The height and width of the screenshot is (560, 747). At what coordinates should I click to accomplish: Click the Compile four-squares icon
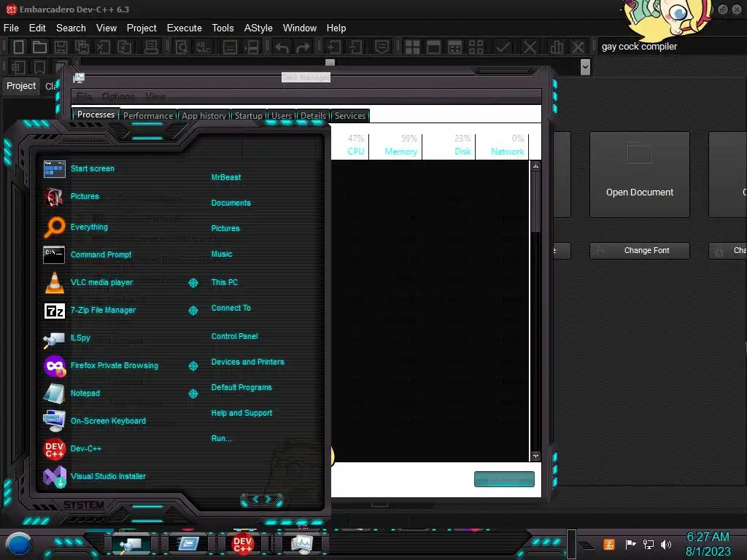[412, 47]
